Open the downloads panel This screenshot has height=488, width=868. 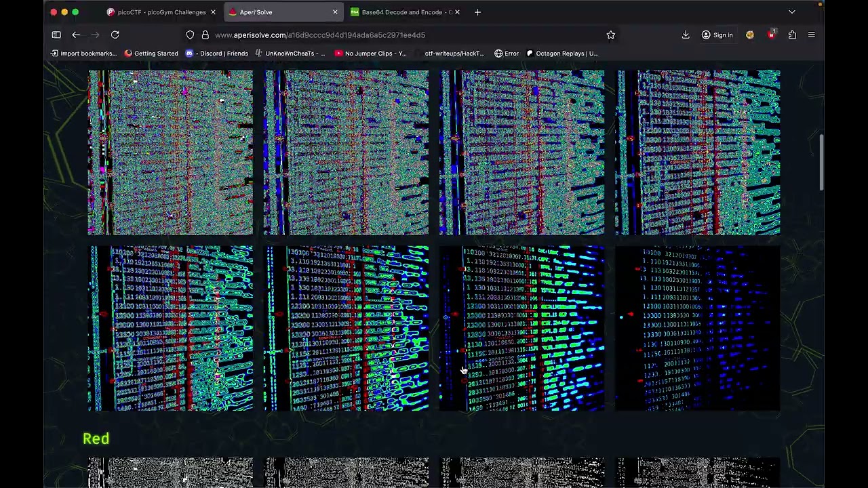(x=686, y=35)
